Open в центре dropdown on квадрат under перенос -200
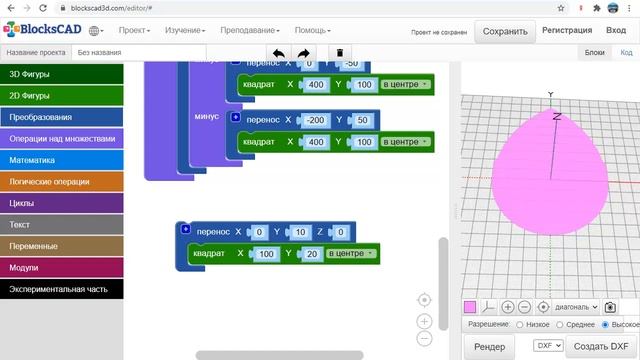Screen dimensions: 640x360 (x=405, y=142)
